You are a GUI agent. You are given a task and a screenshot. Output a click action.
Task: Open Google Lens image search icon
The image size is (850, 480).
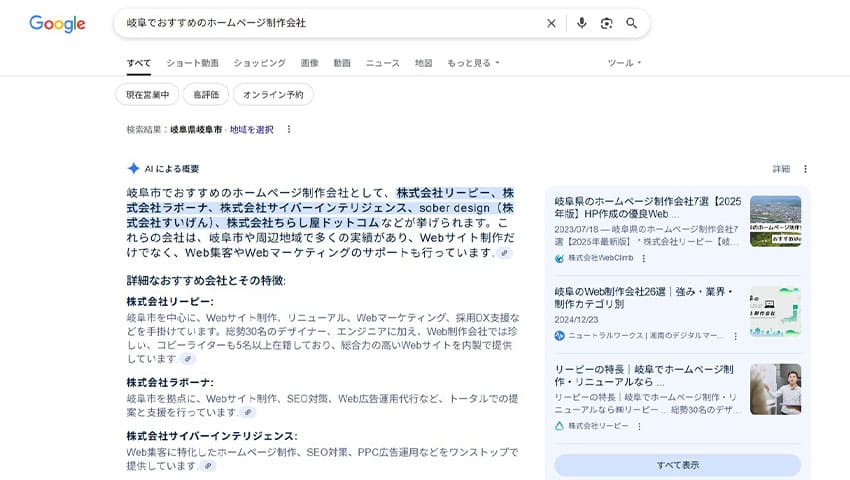607,23
